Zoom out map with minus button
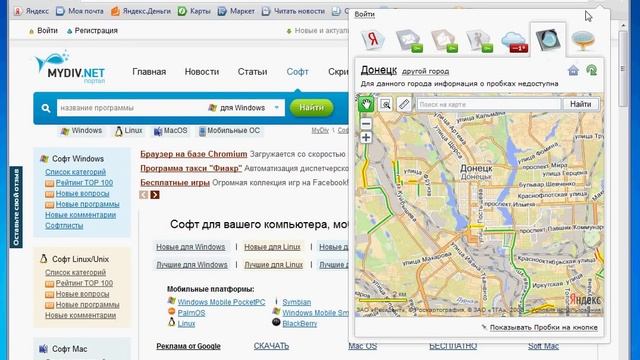Viewport: 640px width, 360px height. (366, 123)
